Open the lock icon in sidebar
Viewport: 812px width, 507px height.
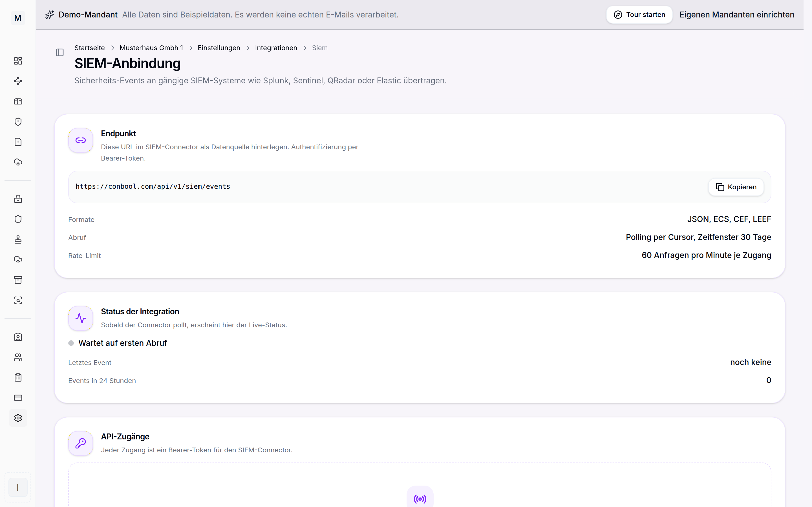(18, 199)
